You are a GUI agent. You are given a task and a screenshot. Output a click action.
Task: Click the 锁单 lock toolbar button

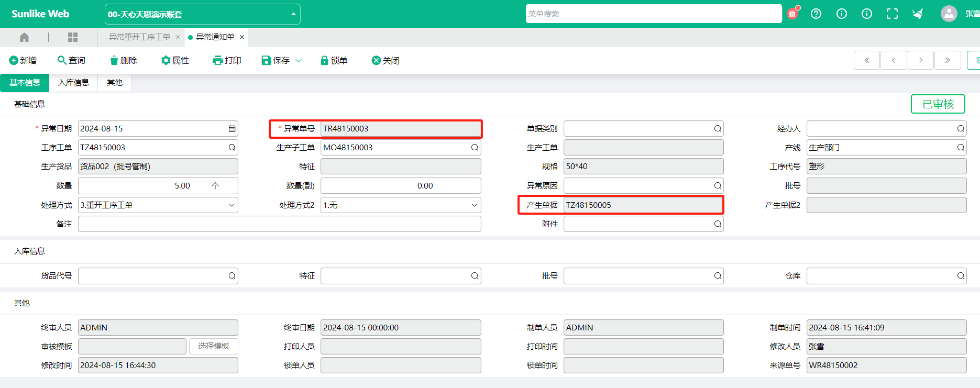[334, 61]
